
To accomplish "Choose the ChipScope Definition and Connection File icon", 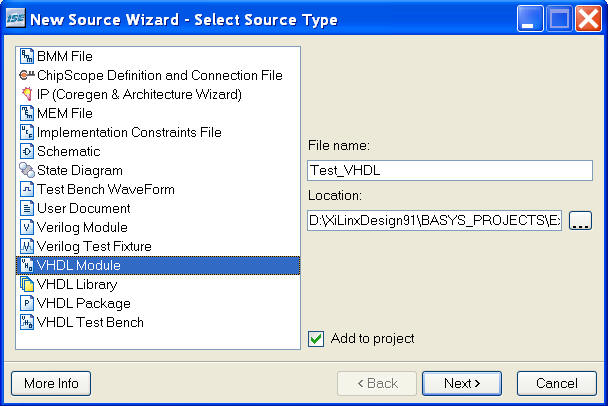I will click(27, 75).
